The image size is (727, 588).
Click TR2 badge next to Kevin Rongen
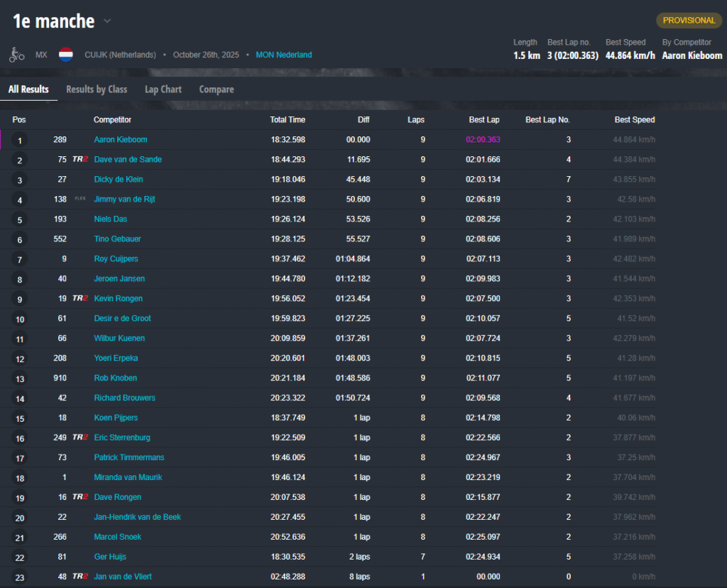[80, 299]
